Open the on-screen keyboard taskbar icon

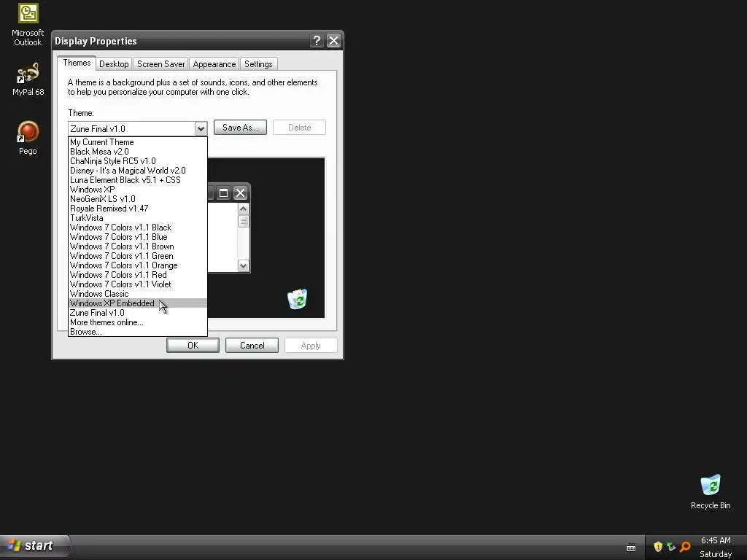click(x=631, y=547)
